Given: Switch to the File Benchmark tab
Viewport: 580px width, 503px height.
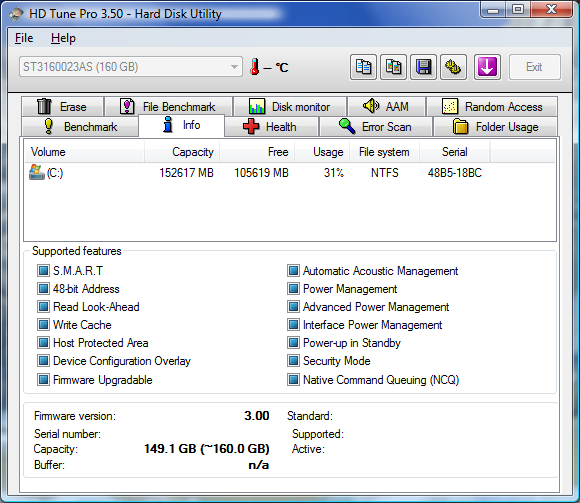Looking at the screenshot, I should click(169, 107).
